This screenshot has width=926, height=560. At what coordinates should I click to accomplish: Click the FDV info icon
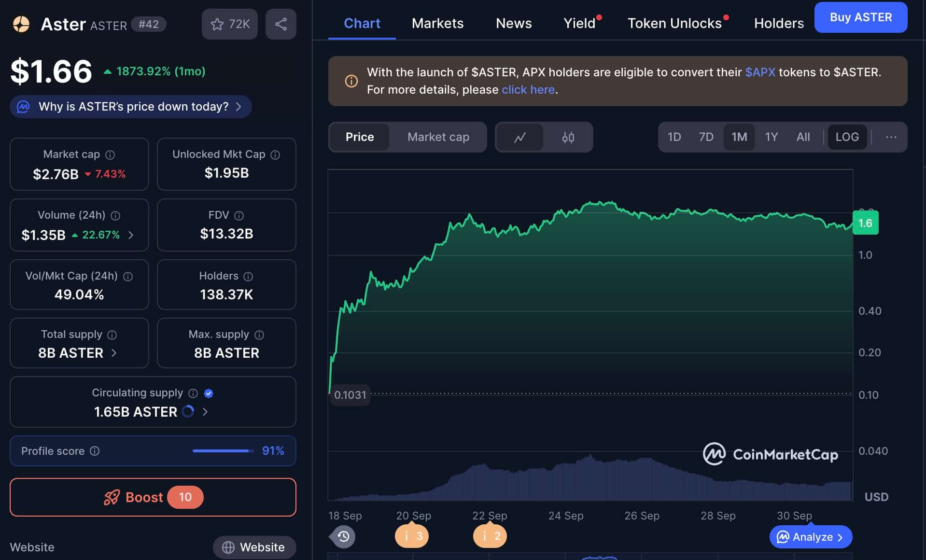click(239, 216)
